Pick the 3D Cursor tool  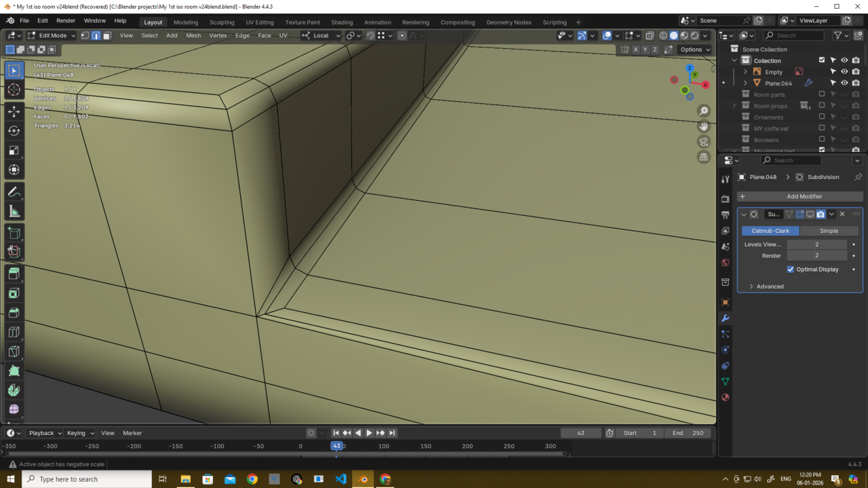point(14,90)
